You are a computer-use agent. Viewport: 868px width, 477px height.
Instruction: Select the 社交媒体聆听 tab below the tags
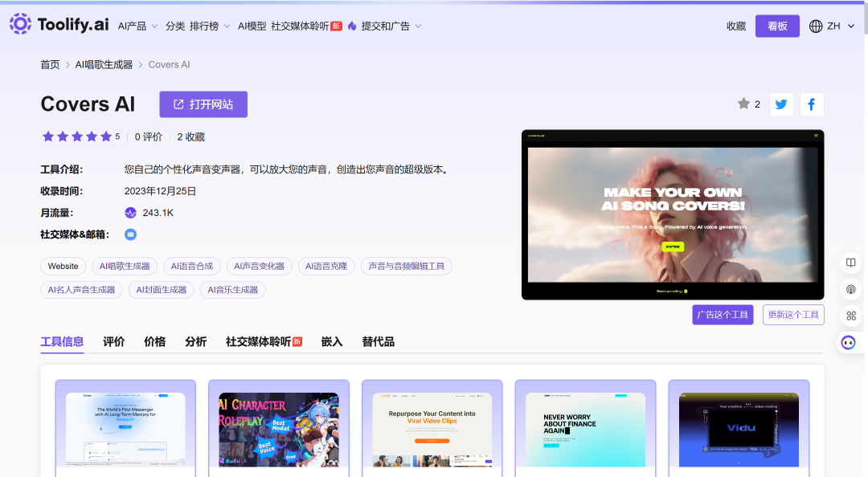coord(264,341)
